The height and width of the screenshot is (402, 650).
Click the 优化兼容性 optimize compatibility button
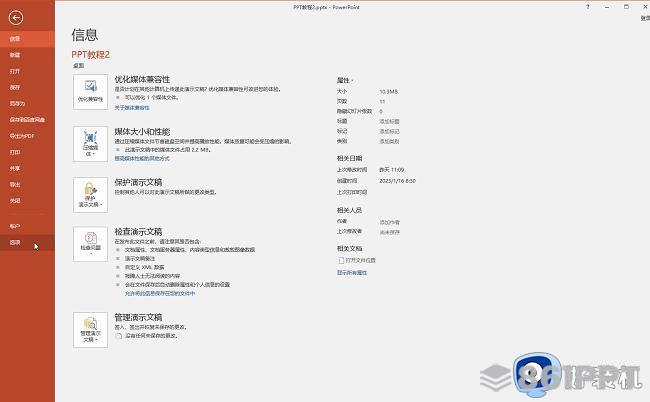[90, 92]
